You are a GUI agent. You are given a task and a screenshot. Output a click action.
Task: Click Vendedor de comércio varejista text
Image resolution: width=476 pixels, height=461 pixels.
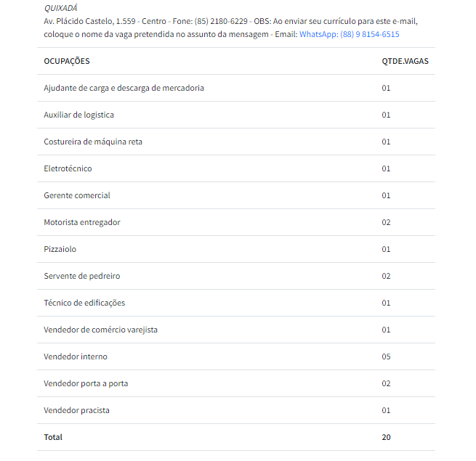tap(100, 330)
